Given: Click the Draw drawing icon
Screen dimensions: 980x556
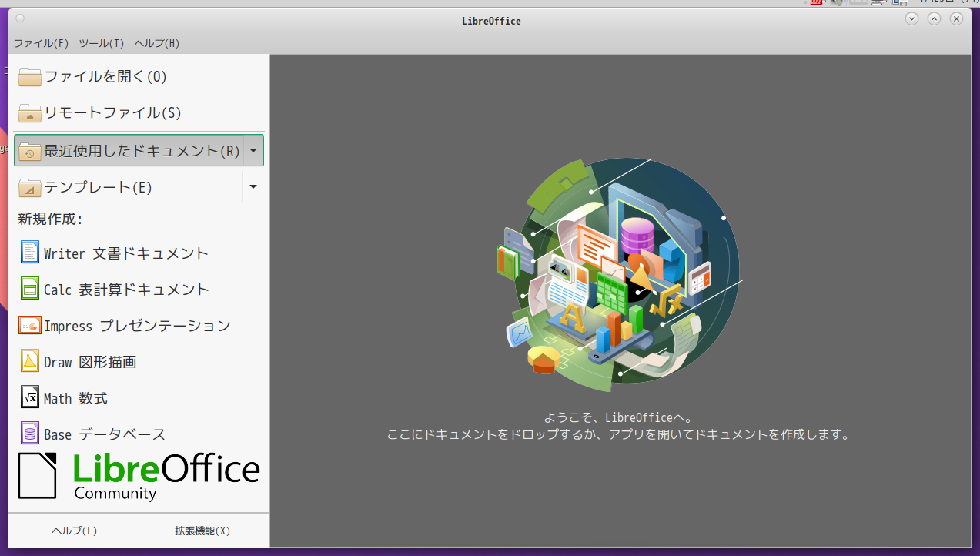Looking at the screenshot, I should pos(30,361).
